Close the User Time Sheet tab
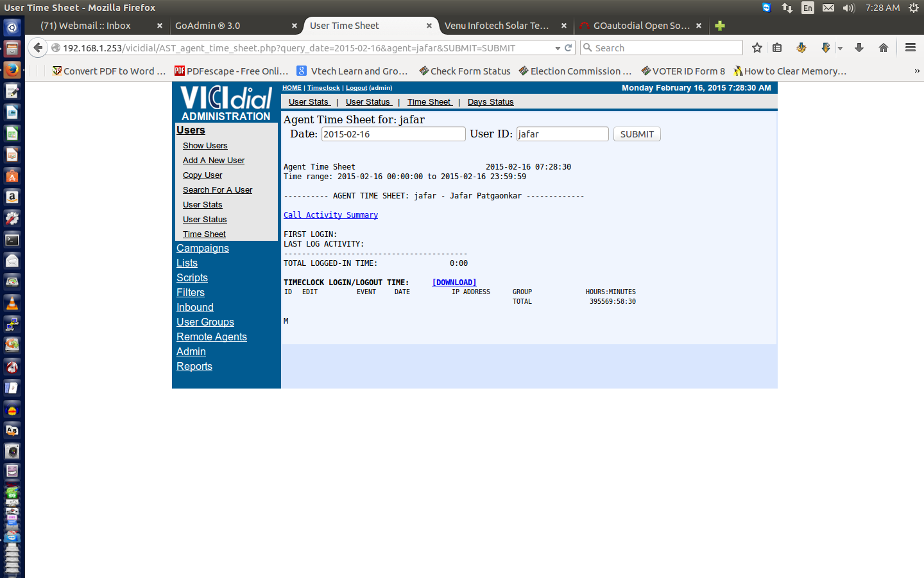The width and height of the screenshot is (924, 578). 429,26
